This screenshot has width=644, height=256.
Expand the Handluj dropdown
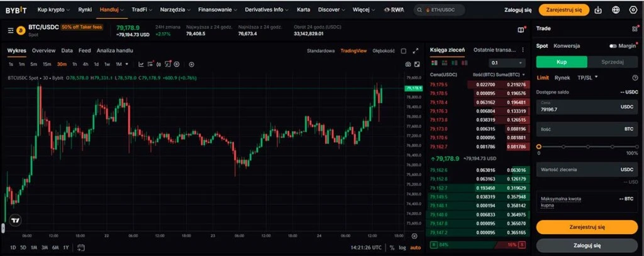(x=112, y=9)
